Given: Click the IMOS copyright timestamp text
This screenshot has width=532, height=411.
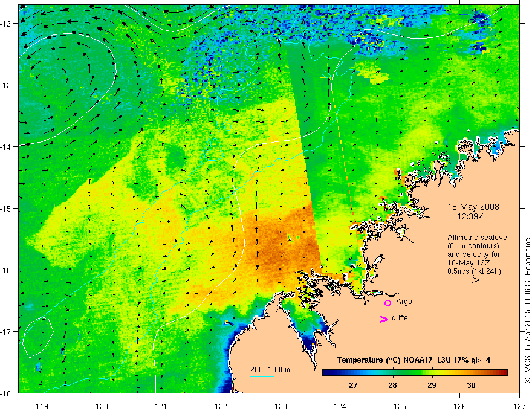Looking at the screenshot, I should click(x=528, y=311).
